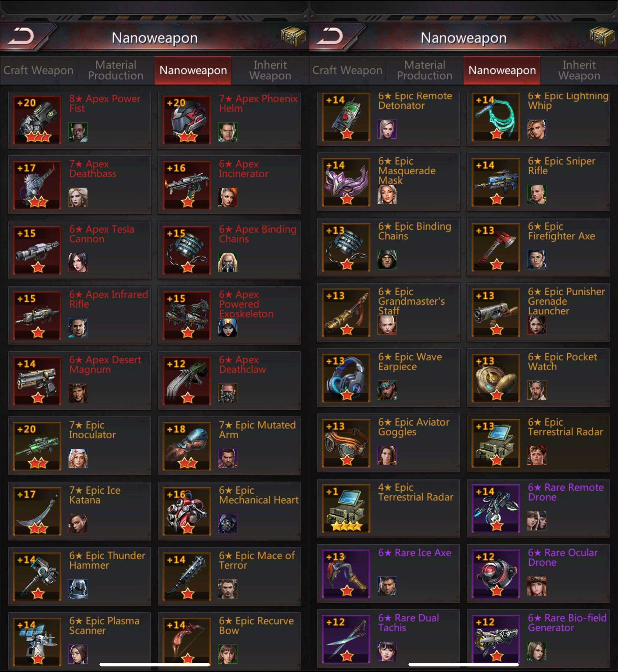Image resolution: width=618 pixels, height=672 pixels.
Task: Tap the Rare Dual Tachis sword icon
Action: [x=346, y=639]
